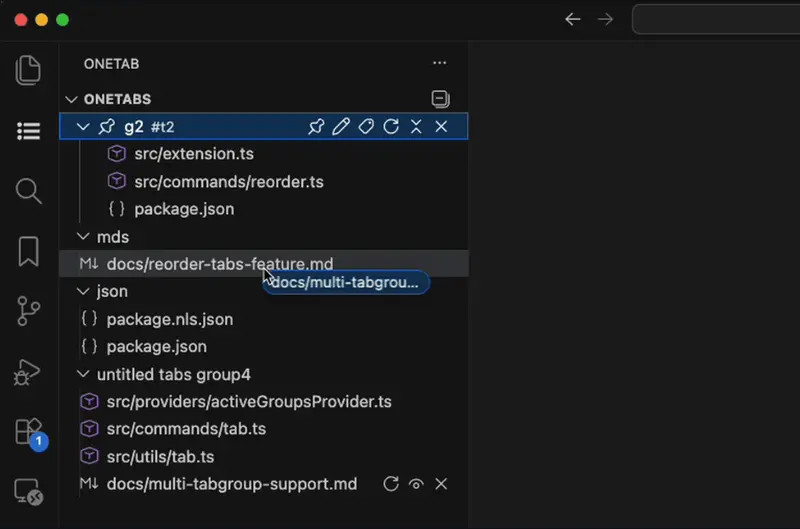This screenshot has width=800, height=529.
Task: Go back with the left navigation arrow
Action: point(573,19)
